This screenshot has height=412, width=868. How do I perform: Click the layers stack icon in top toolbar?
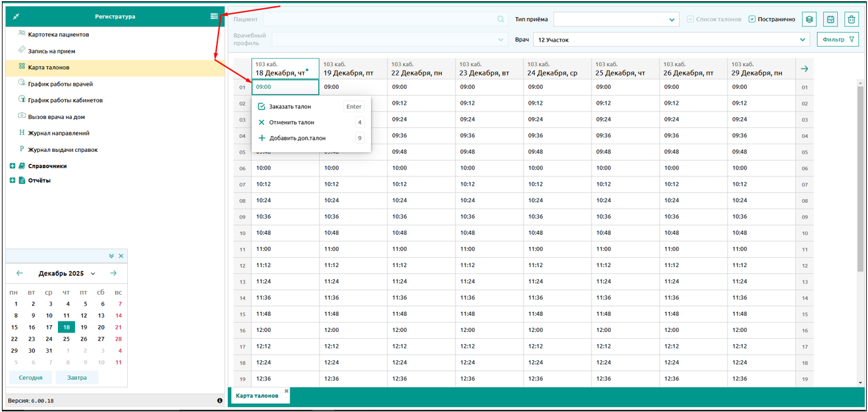coord(809,20)
